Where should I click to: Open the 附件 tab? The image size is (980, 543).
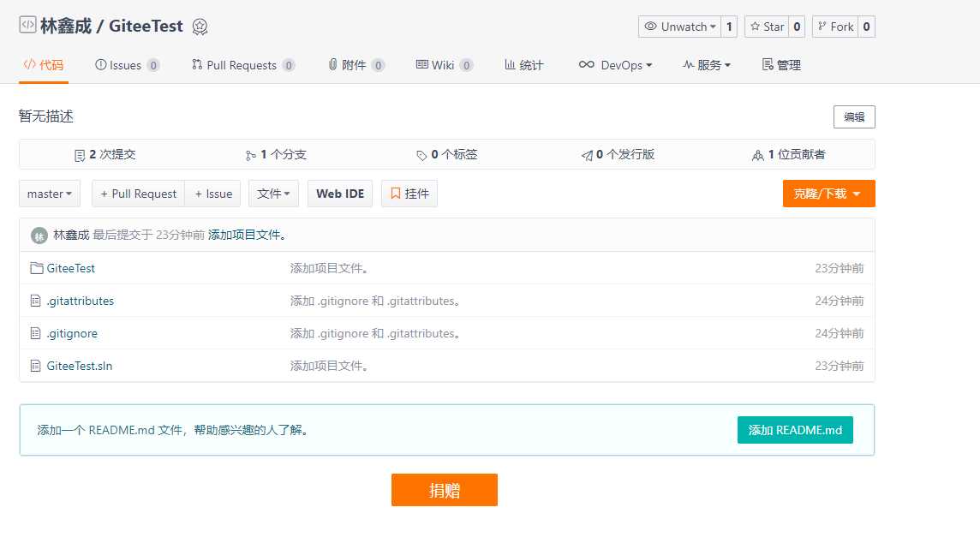tap(356, 65)
